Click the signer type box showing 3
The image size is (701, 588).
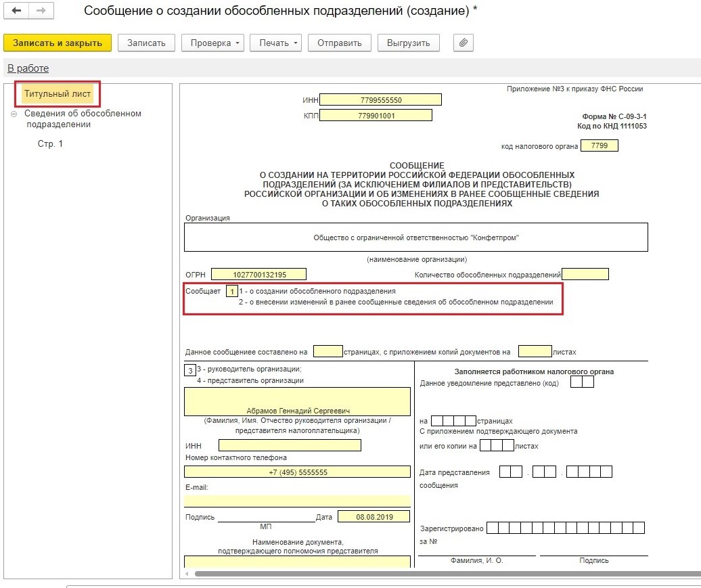(x=190, y=370)
